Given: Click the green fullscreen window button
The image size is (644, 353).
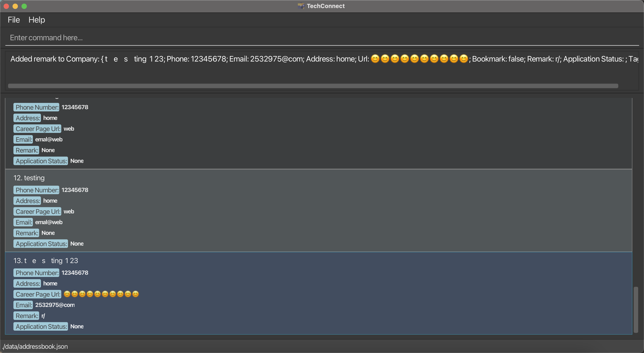Looking at the screenshot, I should [x=24, y=6].
